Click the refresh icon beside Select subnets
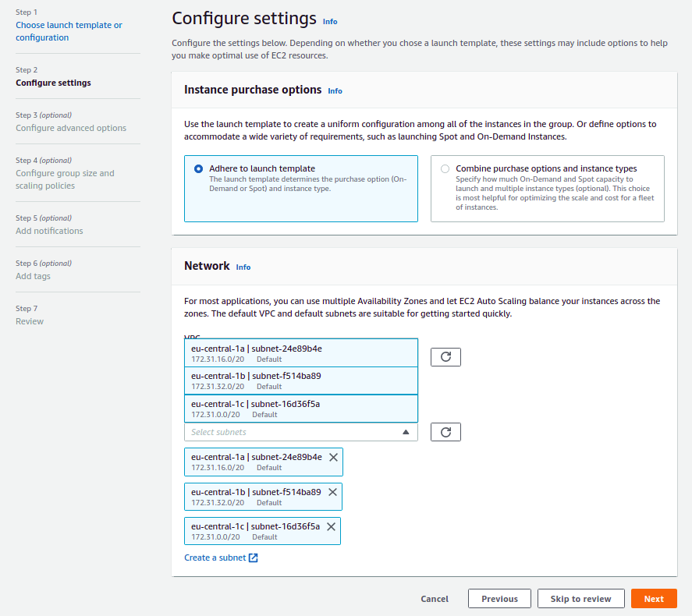Image resolution: width=692 pixels, height=616 pixels. point(445,432)
